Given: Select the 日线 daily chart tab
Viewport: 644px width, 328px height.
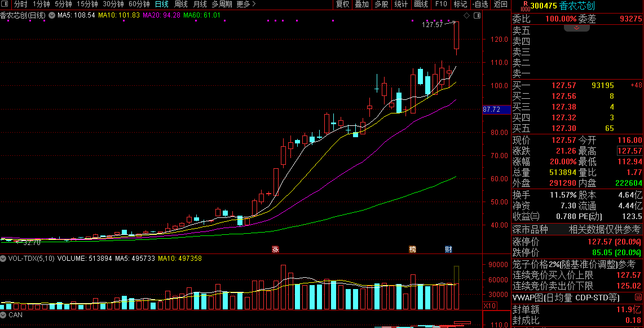Looking at the screenshot, I should [161, 4].
